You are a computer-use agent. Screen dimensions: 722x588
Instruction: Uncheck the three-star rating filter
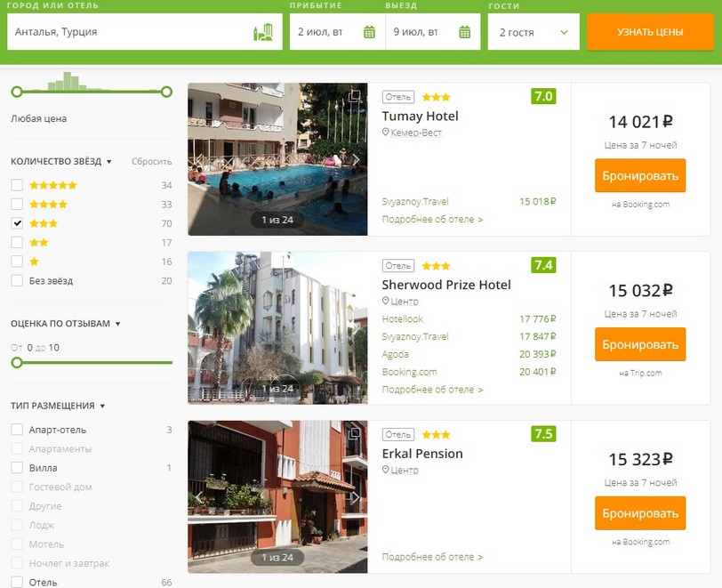17,223
